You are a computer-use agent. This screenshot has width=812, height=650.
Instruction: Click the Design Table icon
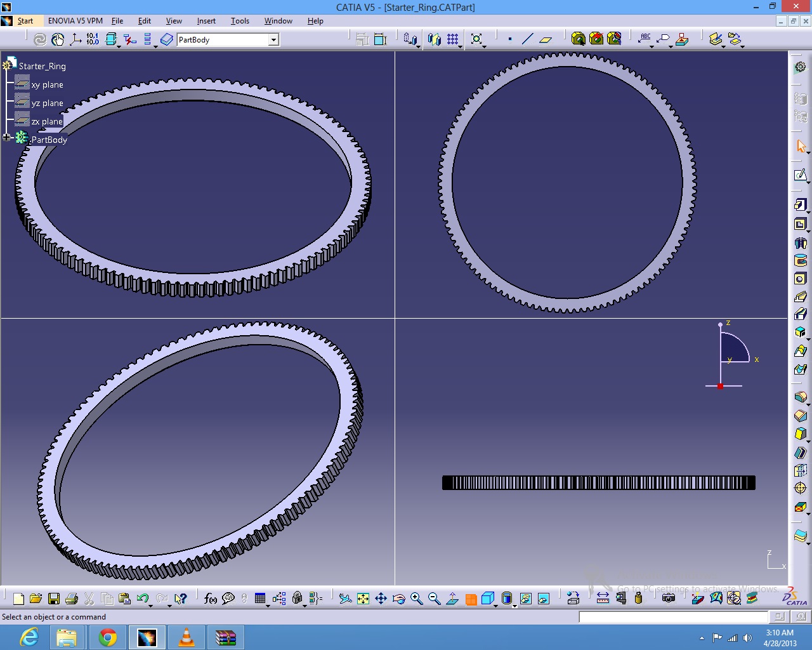pyautogui.click(x=260, y=598)
